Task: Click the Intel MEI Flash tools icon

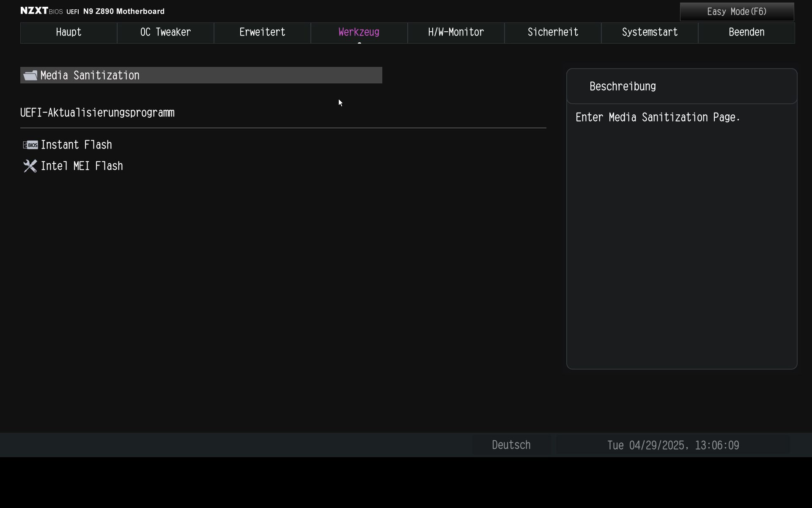Action: tap(30, 166)
